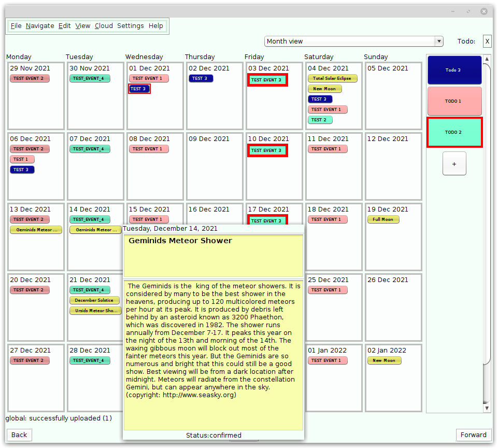
Task: Open the Settings menu
Action: [131, 25]
